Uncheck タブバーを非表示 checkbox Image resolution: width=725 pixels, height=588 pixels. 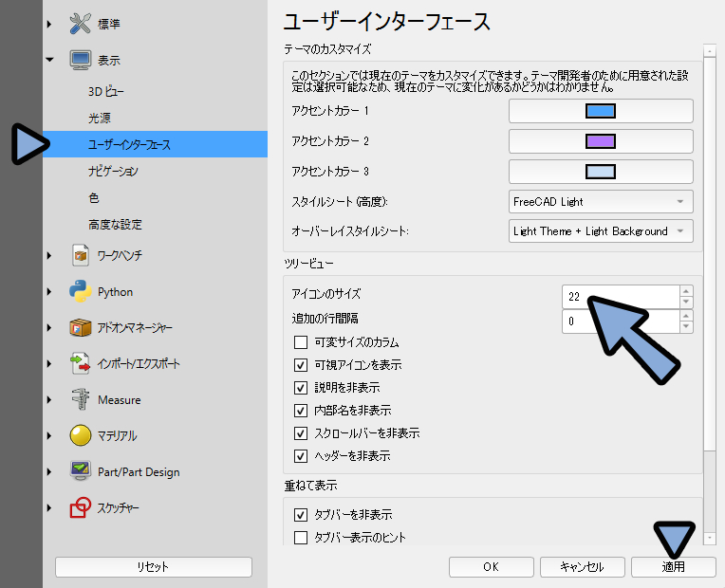point(301,515)
